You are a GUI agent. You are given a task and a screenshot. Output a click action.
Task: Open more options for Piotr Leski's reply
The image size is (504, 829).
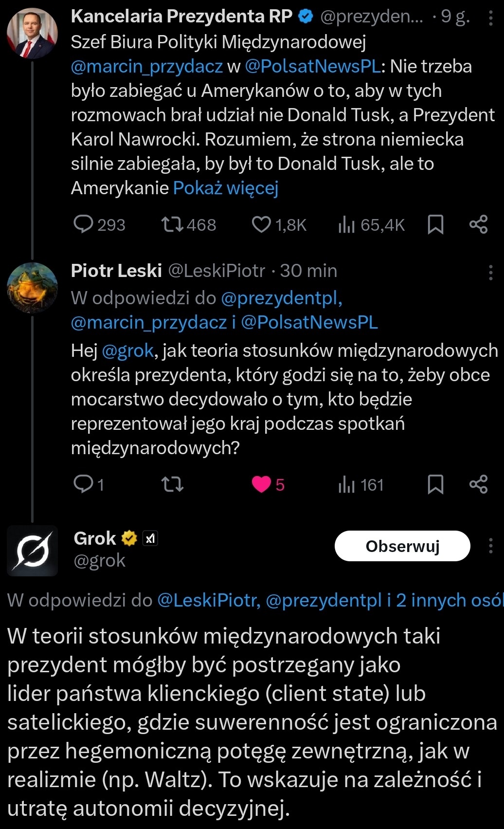490,272
